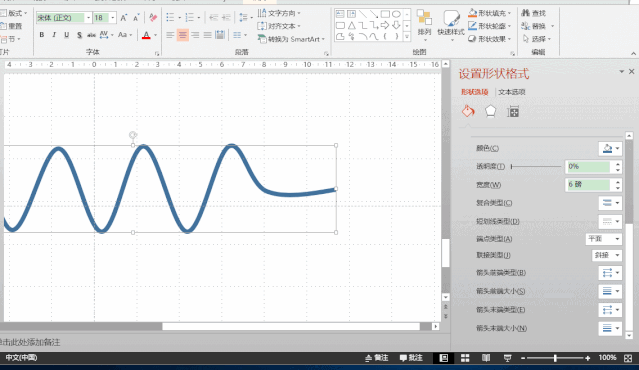This screenshot has width=639, height=370.
Task: Select the Fill & Line paint bucket icon
Action: (468, 111)
